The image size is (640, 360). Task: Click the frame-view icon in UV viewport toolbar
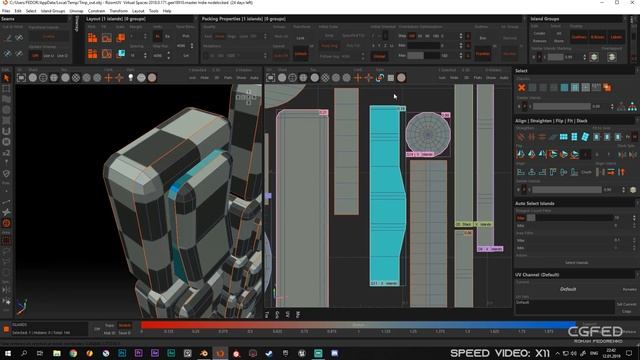click(271, 78)
